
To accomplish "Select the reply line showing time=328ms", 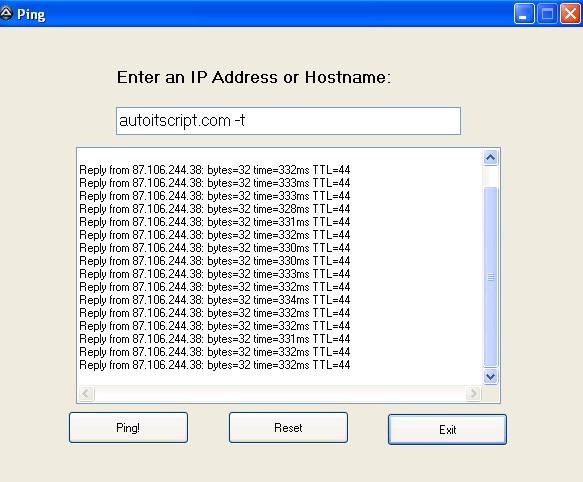I will coord(215,209).
